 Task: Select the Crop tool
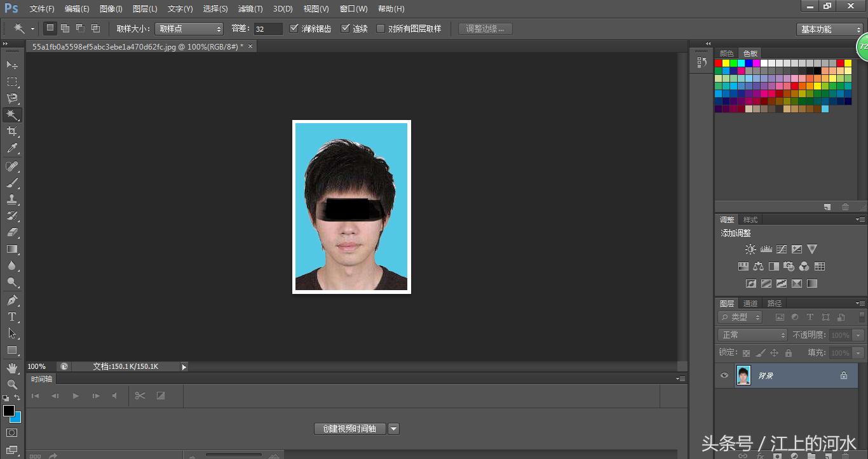click(13, 131)
